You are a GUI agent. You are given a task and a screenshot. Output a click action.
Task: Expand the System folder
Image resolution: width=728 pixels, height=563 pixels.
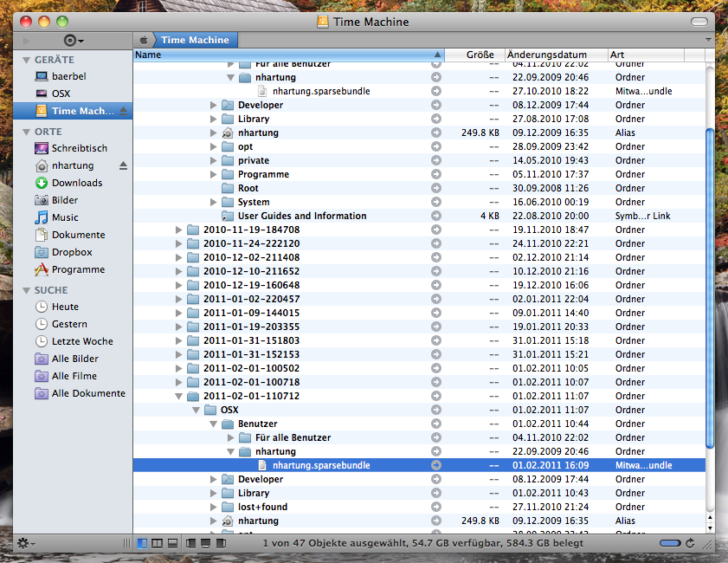coord(213,202)
